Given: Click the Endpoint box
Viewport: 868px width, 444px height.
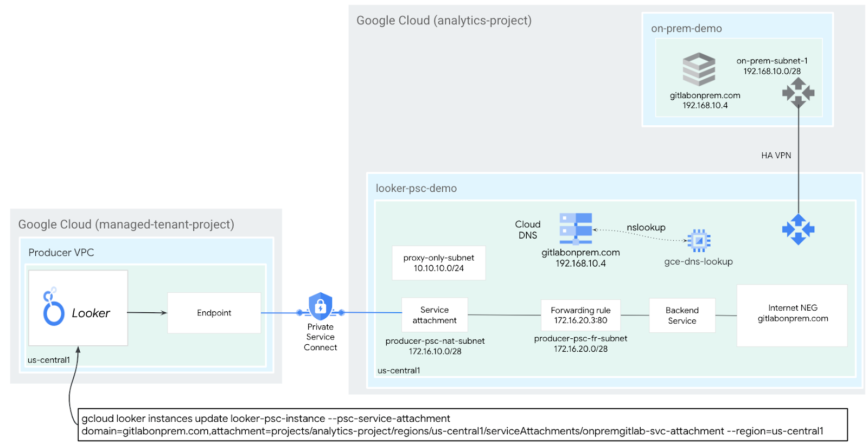Looking at the screenshot, I should coord(214,313).
